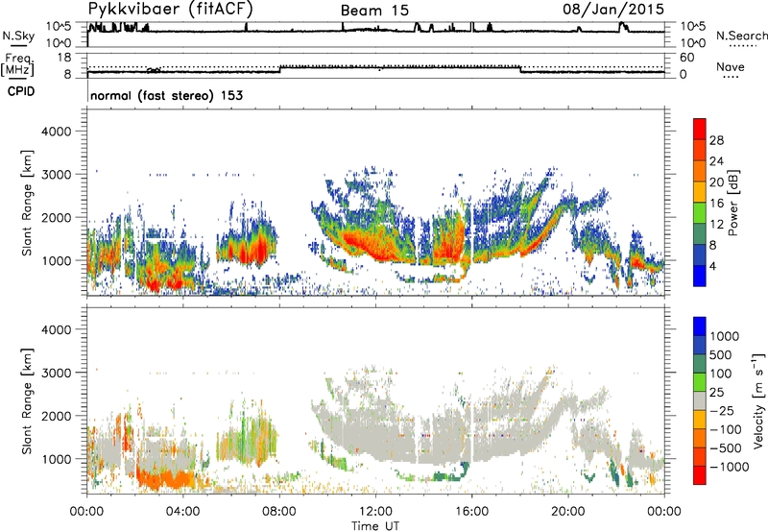
Task: Click the 12 tick on power colorbar
Action: click(x=716, y=225)
